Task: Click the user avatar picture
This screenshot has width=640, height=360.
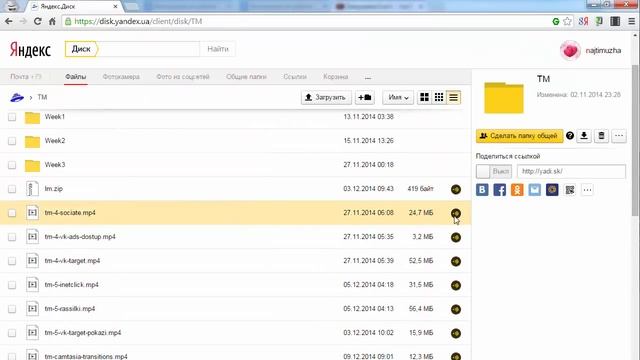Action: coord(570,51)
